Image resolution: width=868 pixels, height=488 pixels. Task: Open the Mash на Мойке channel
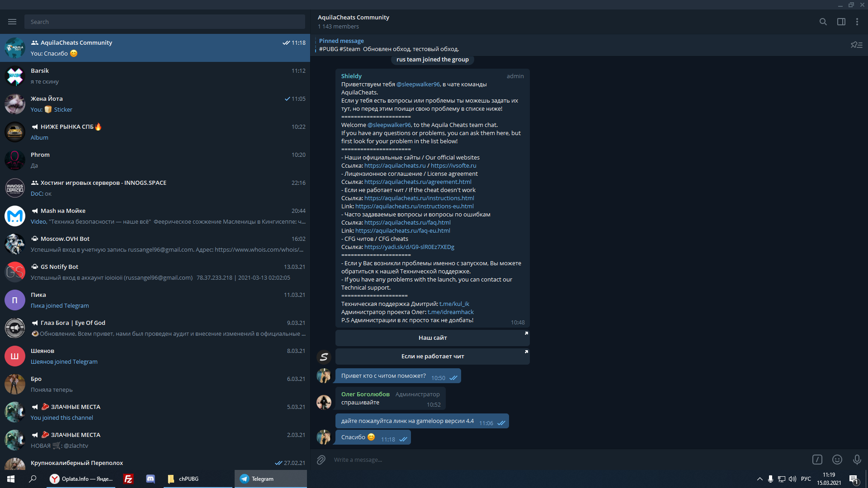click(155, 216)
